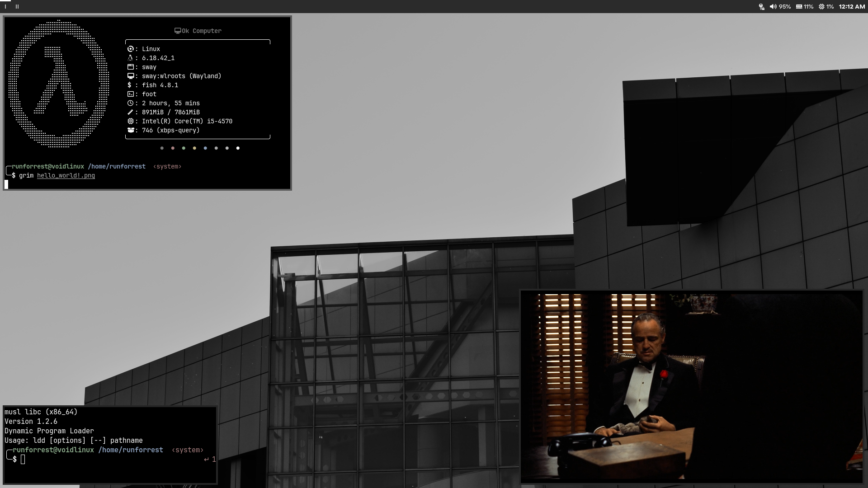Click the '‹system›' tag in the bottom terminal
This screenshot has height=488, width=868.
188,450
